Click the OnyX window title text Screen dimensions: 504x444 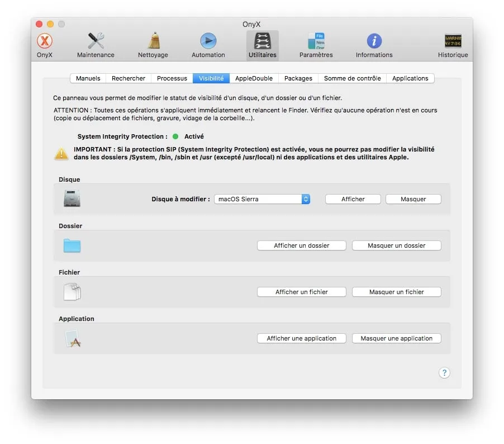251,24
